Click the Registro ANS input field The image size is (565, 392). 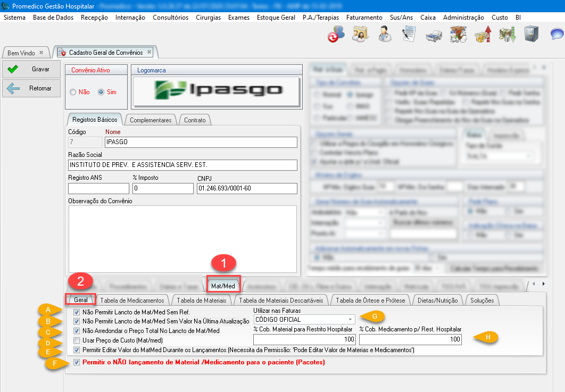(98, 189)
